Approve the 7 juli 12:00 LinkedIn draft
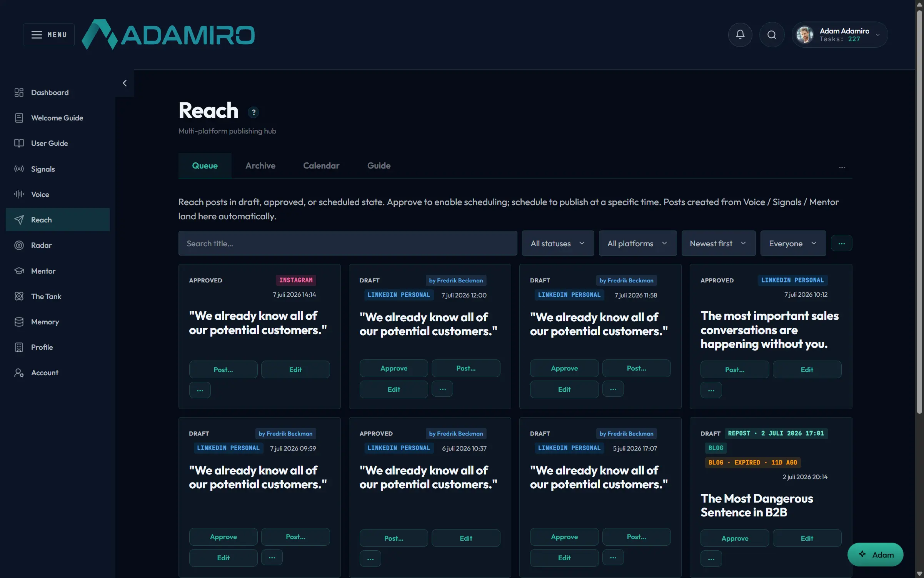Image resolution: width=924 pixels, height=578 pixels. pyautogui.click(x=394, y=368)
